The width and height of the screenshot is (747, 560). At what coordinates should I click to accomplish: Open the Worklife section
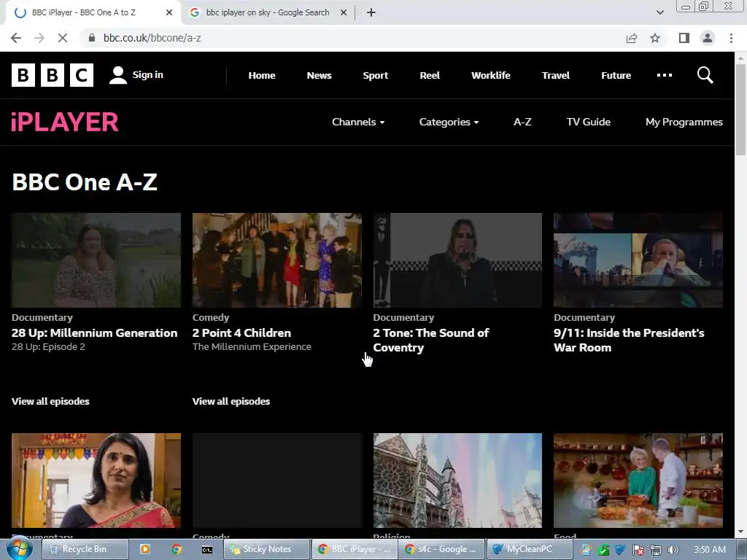click(491, 75)
